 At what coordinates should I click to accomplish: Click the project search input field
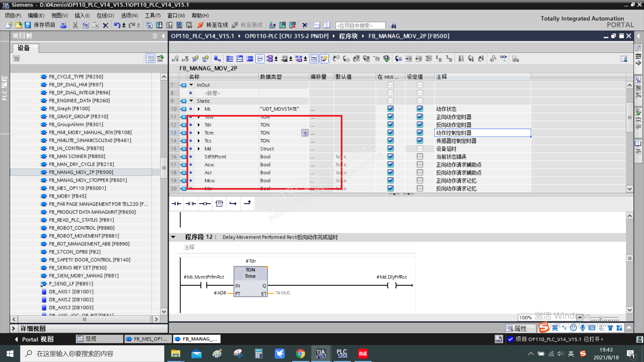pos(360,25)
